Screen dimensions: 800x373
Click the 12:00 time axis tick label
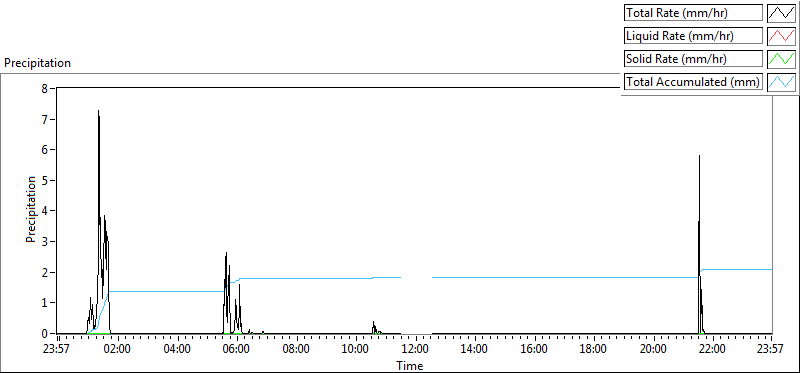point(415,350)
